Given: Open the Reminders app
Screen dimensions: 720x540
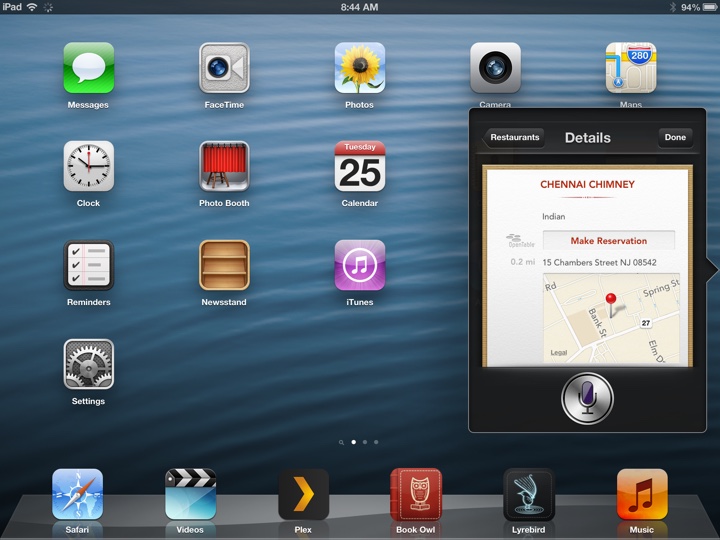Looking at the screenshot, I should (89, 265).
